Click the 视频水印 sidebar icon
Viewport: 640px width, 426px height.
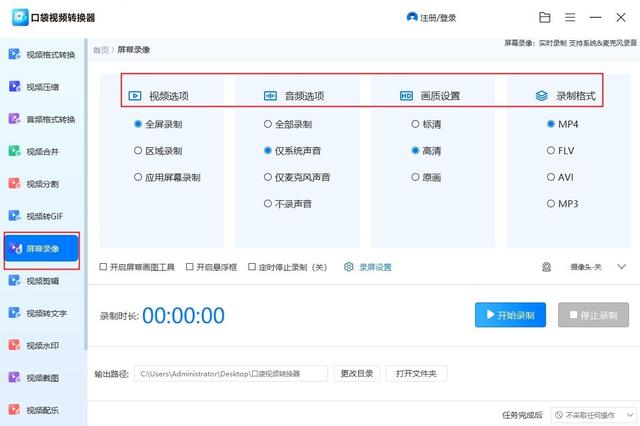14,345
